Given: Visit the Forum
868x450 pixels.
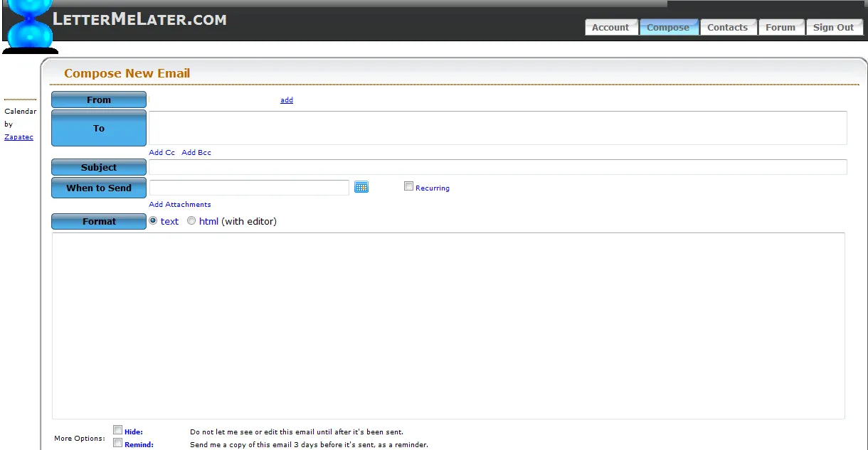Looking at the screenshot, I should [x=780, y=27].
